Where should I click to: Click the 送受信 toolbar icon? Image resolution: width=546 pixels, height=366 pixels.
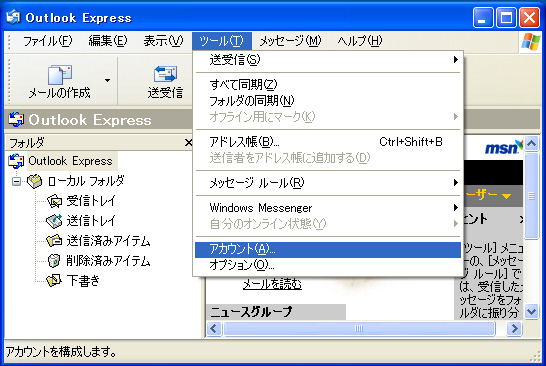pyautogui.click(x=165, y=74)
